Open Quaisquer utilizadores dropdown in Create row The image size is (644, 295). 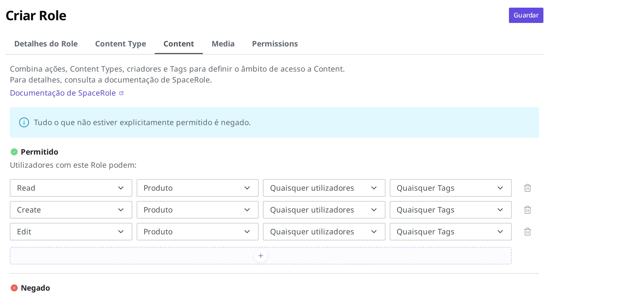[324, 210]
